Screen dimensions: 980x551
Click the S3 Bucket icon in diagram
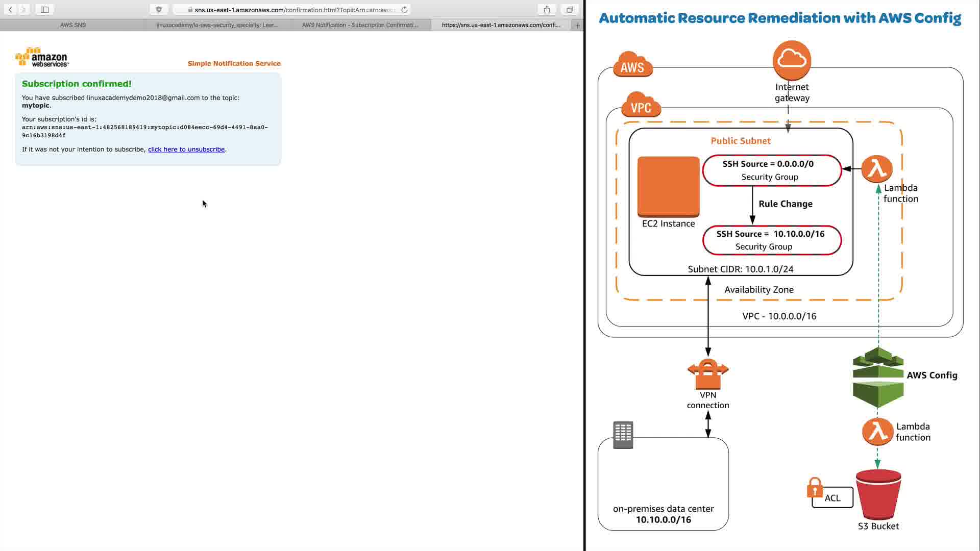[878, 494]
